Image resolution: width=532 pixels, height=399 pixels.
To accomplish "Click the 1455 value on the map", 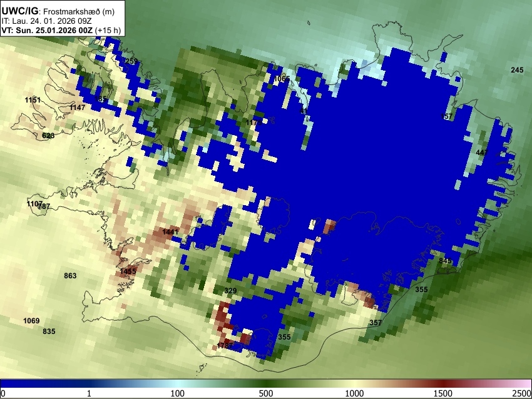I will tap(128, 271).
